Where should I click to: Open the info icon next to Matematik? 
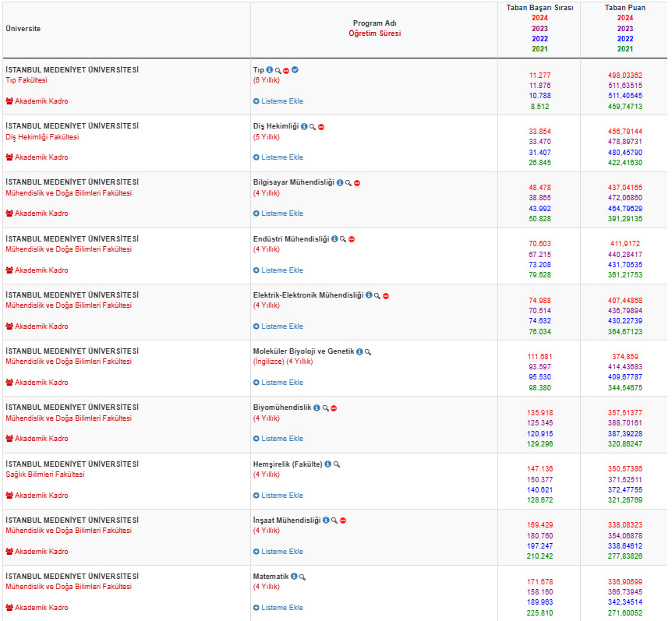294,577
